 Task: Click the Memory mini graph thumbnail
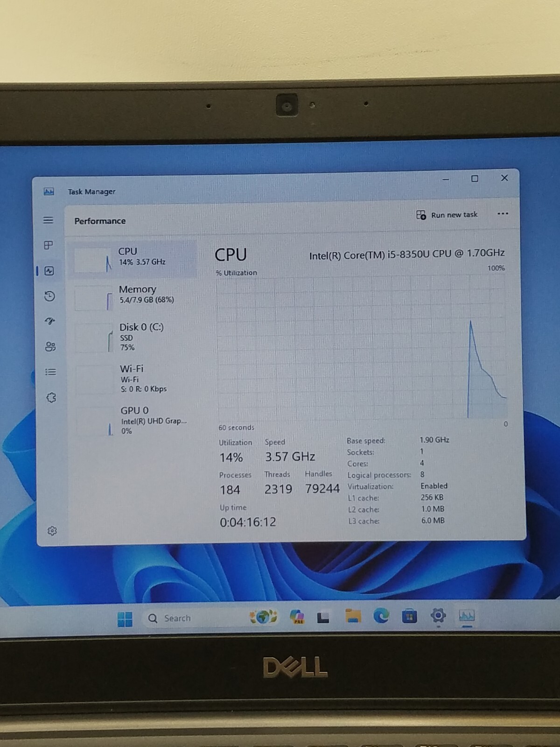coord(94,298)
